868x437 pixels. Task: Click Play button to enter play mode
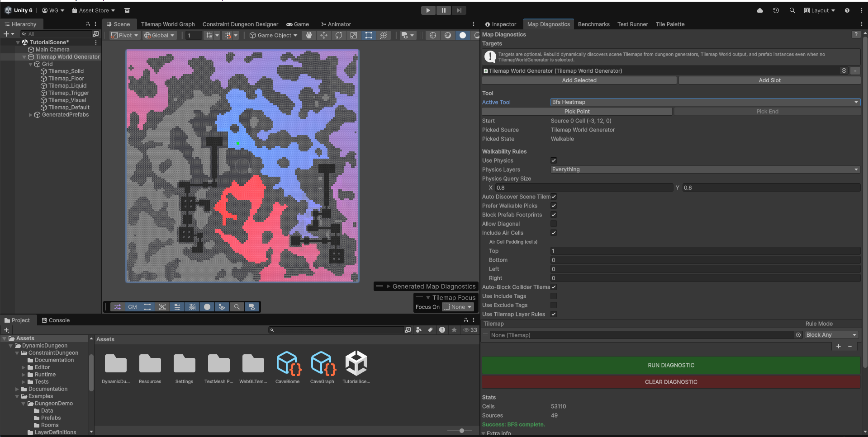pyautogui.click(x=428, y=10)
